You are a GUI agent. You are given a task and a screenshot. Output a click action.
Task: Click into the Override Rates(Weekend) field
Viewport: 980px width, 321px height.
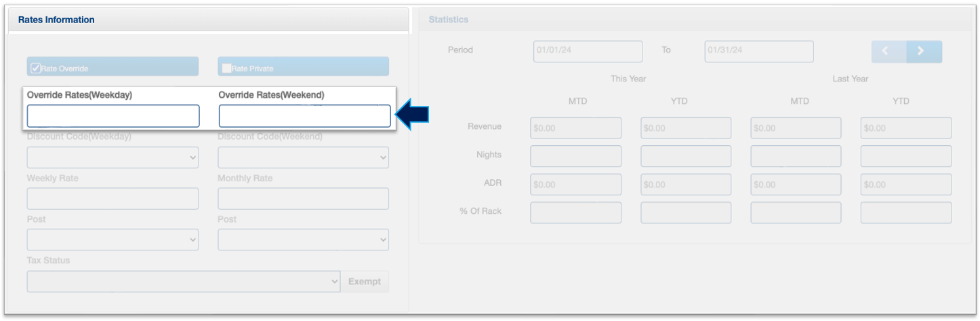pyautogui.click(x=304, y=116)
